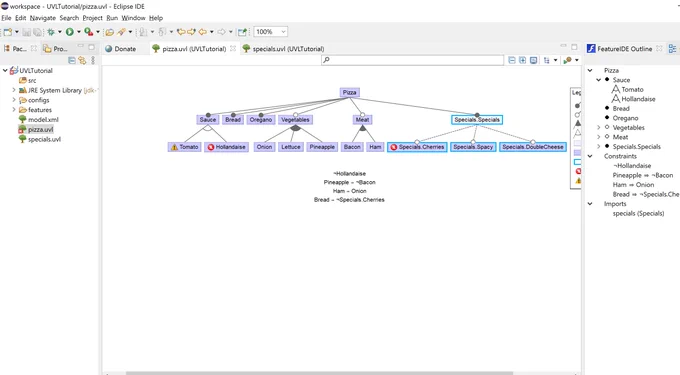
Task: Open the automated analysis dropdown arrow
Action: pyautogui.click(x=577, y=60)
